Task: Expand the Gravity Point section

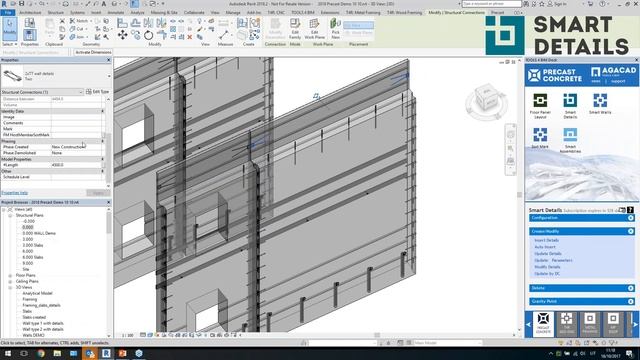Action: point(631,301)
